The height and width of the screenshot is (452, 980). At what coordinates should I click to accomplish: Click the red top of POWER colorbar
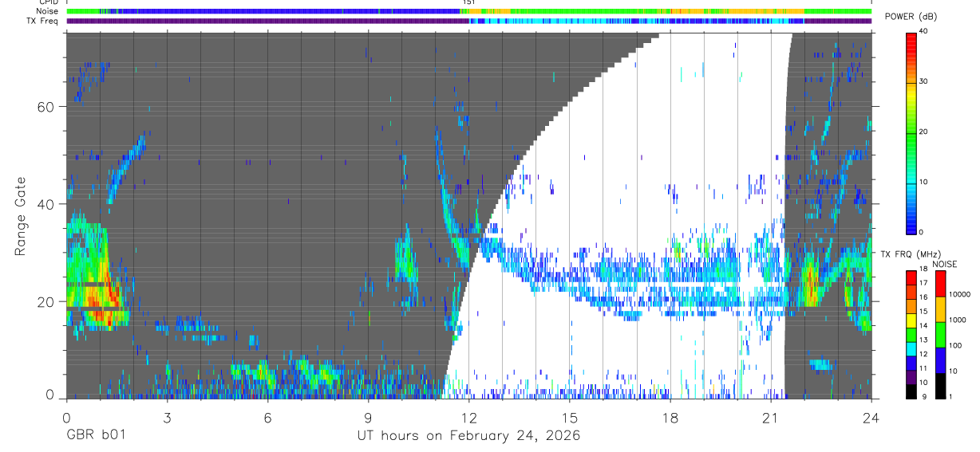pyautogui.click(x=911, y=41)
